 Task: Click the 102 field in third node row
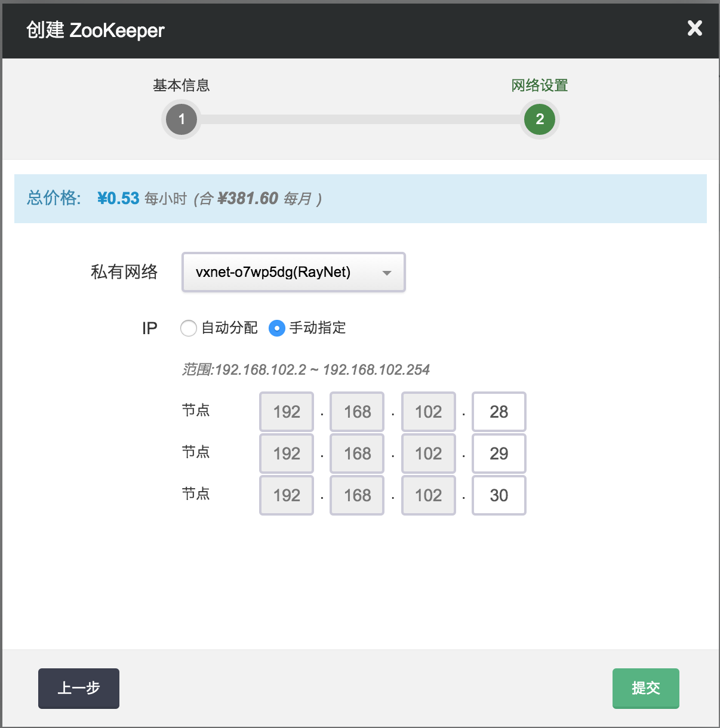(428, 495)
